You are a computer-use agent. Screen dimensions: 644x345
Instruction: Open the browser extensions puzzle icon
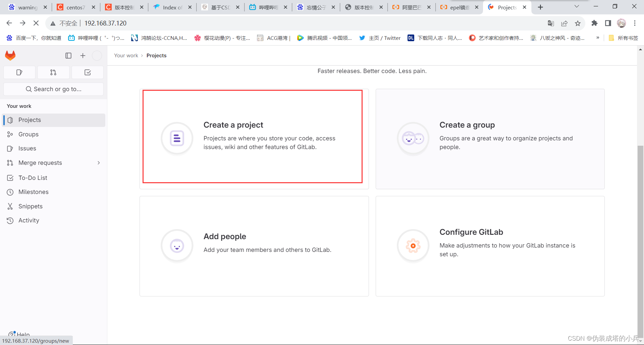click(x=594, y=23)
